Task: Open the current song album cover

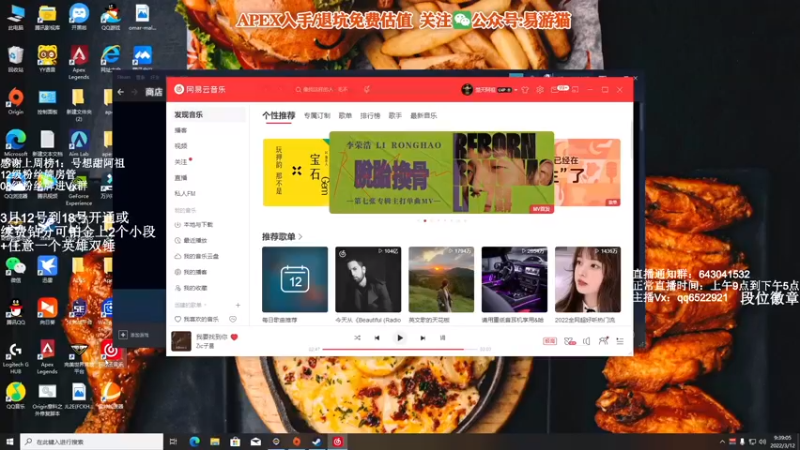Action: click(x=181, y=341)
